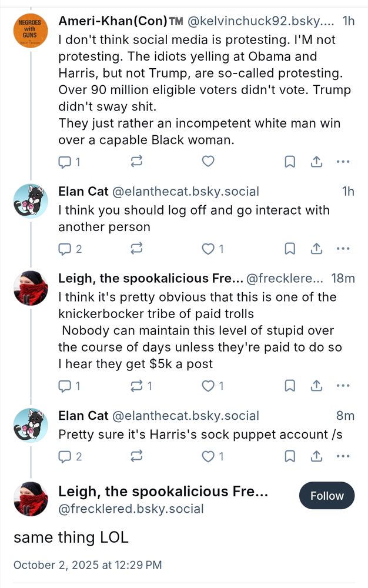Image resolution: width=368 pixels, height=588 pixels.
Task: Open more options on Leigh's paid trolls post
Action: [x=343, y=386]
